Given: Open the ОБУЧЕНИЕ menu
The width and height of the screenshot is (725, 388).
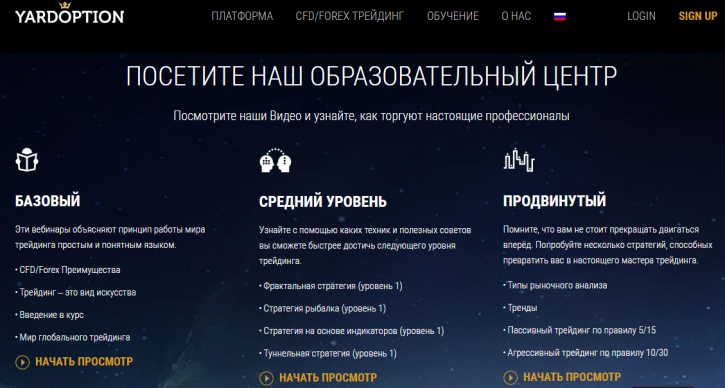Looking at the screenshot, I should pos(453,16).
